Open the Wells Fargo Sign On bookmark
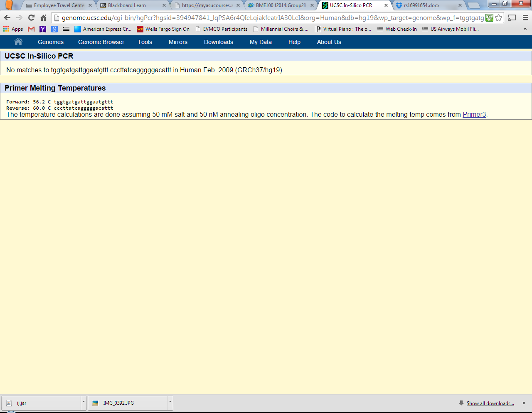532x413 pixels. point(163,29)
